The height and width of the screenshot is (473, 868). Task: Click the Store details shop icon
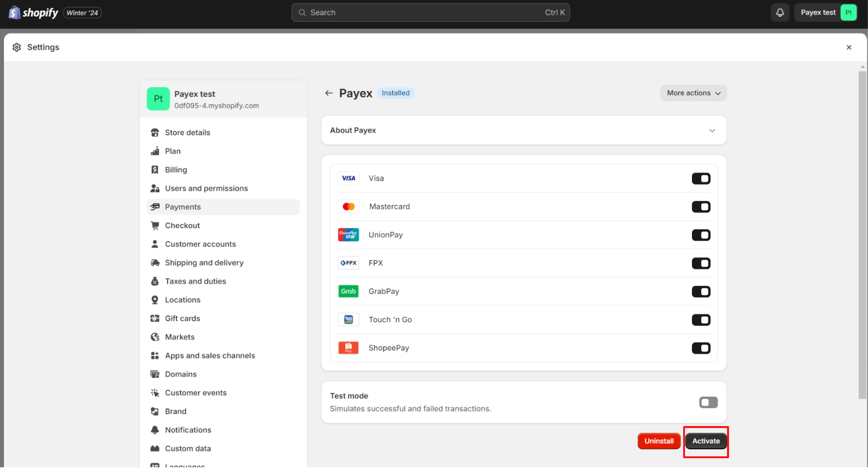pos(155,132)
